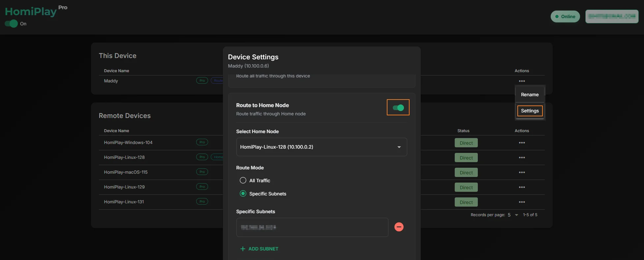Image resolution: width=644 pixels, height=260 pixels.
Task: Click the Maddy (10.100.0.6) subtitle
Action: (x=248, y=66)
